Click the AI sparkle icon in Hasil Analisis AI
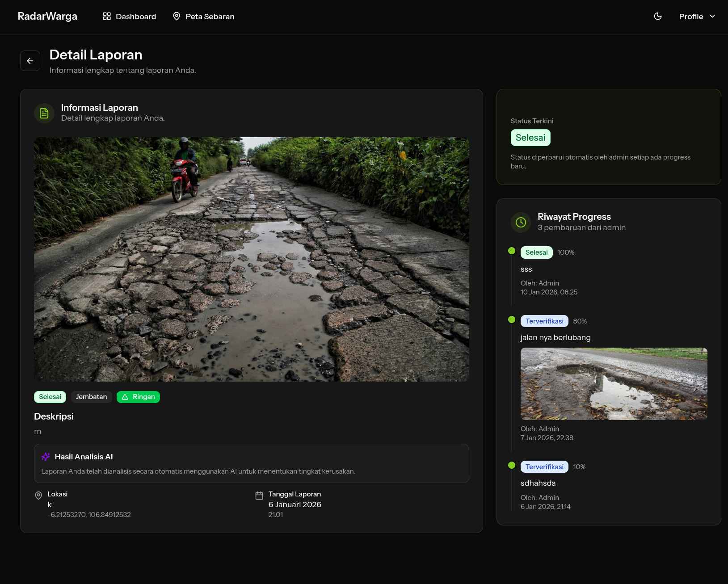The height and width of the screenshot is (584, 728). [x=45, y=457]
